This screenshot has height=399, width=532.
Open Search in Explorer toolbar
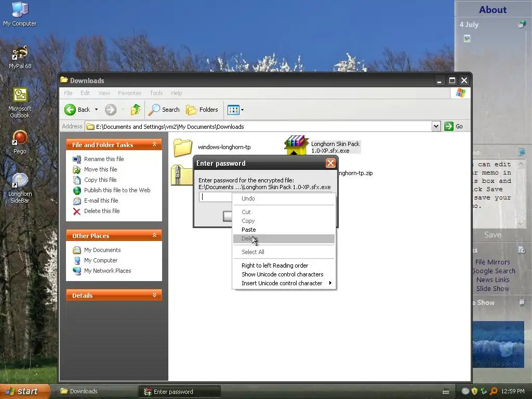pos(164,110)
